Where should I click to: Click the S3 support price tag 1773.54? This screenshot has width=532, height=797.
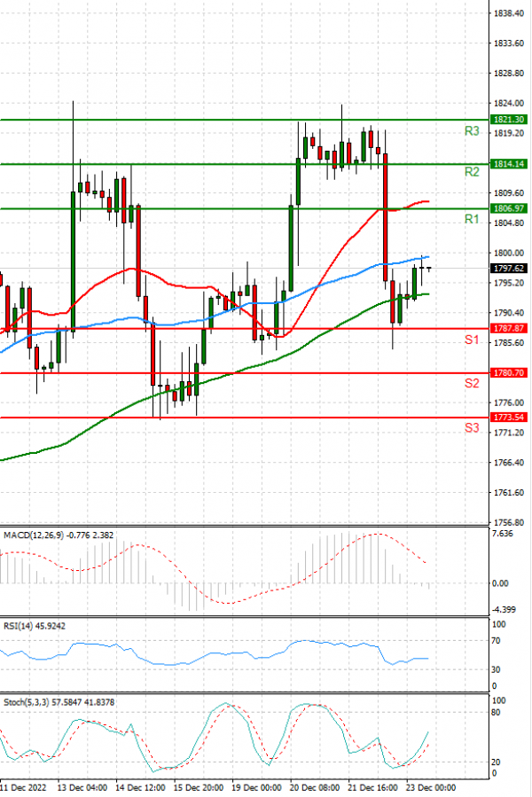pyautogui.click(x=508, y=418)
